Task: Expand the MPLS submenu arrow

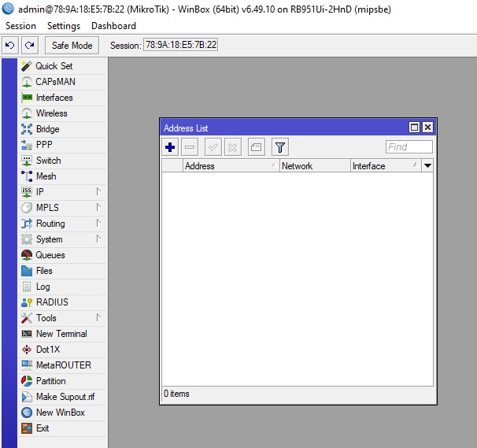Action: 98,207
